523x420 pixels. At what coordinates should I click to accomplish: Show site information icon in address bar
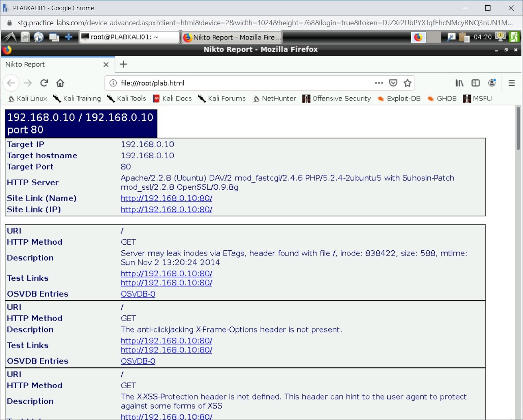tap(113, 83)
